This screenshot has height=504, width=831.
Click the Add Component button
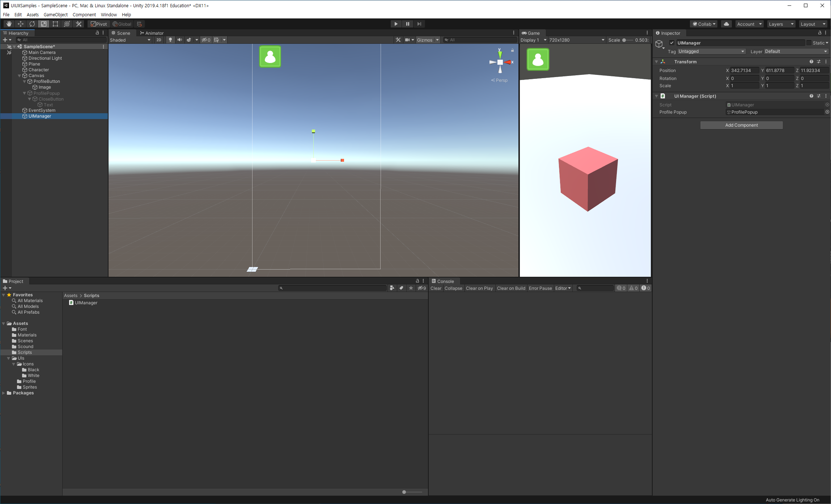click(741, 125)
